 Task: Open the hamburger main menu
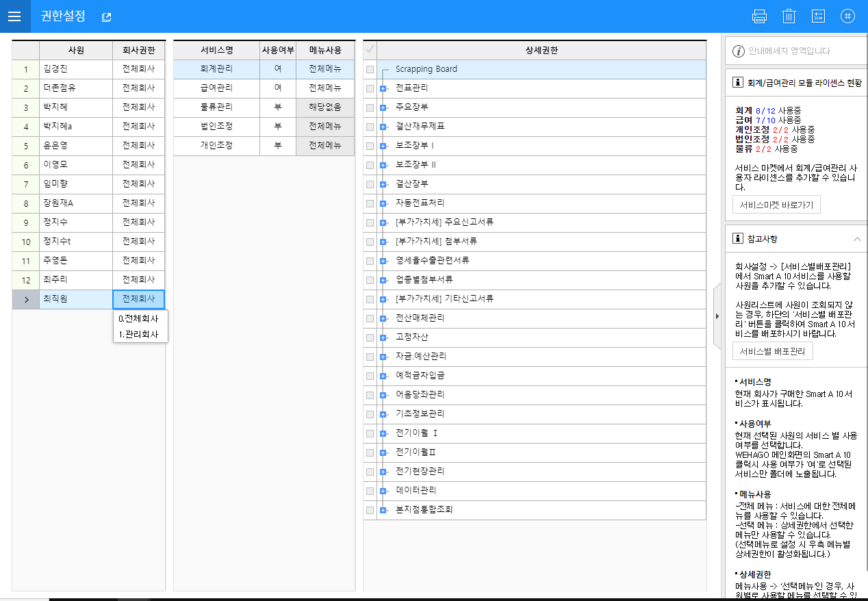pyautogui.click(x=15, y=16)
